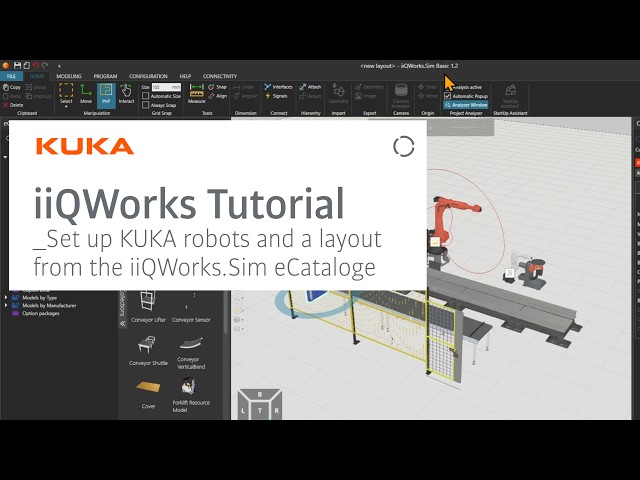Screen dimensions: 640x480
Task: Select the Measure tool
Action: (x=196, y=93)
